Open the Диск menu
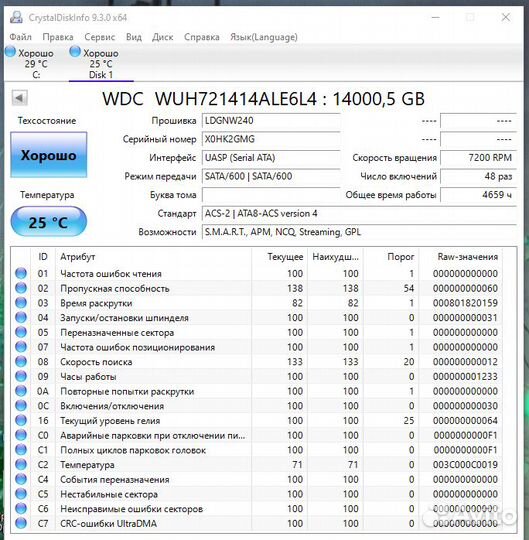 (x=163, y=37)
